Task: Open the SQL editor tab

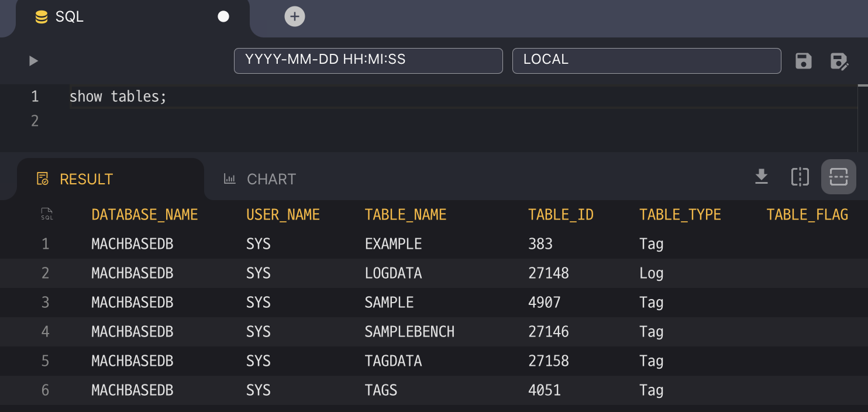Action: click(x=69, y=17)
